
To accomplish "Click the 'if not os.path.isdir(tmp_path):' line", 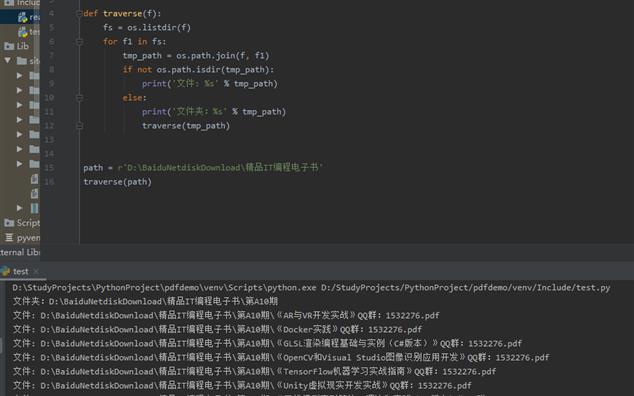I will [x=198, y=70].
